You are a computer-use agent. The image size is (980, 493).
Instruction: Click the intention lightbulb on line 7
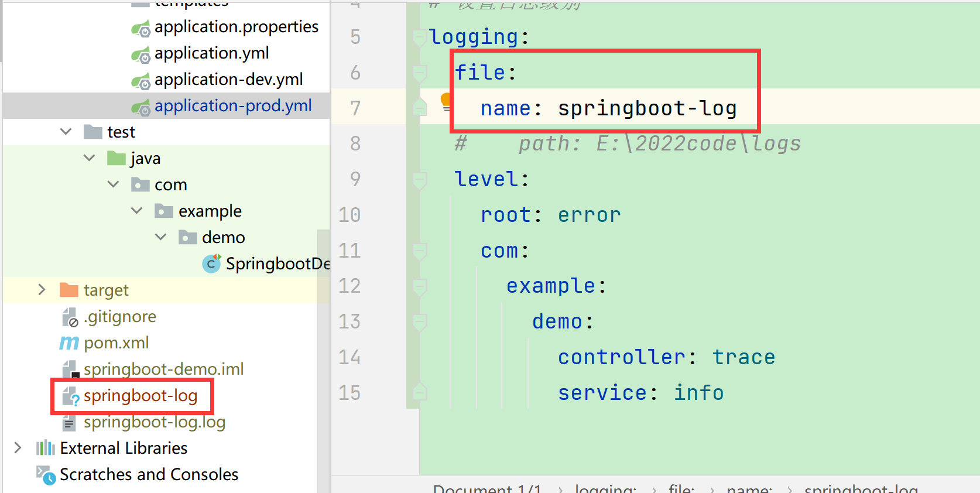(446, 101)
